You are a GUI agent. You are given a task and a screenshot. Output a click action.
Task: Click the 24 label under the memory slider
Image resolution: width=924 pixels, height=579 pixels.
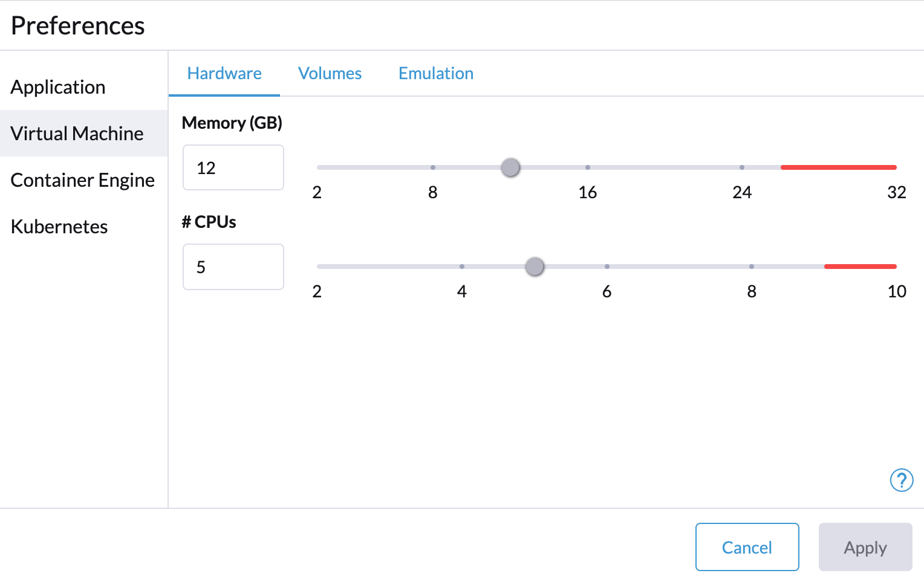(743, 192)
